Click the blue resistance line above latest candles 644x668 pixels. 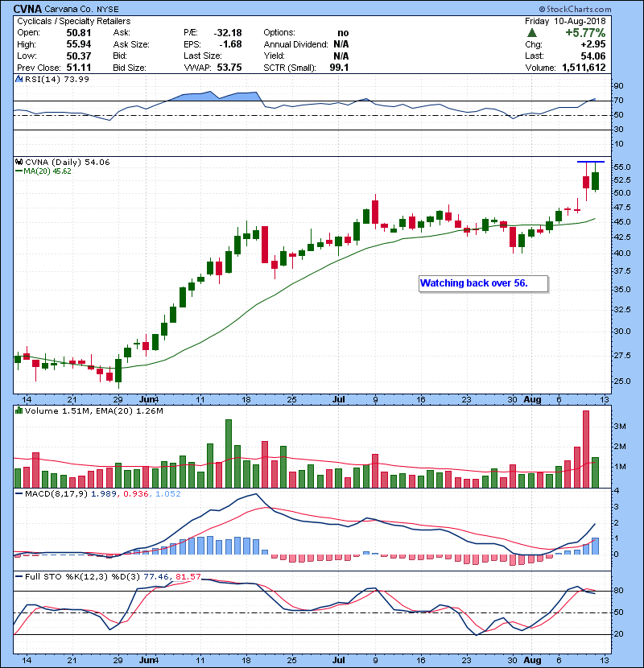tap(591, 162)
